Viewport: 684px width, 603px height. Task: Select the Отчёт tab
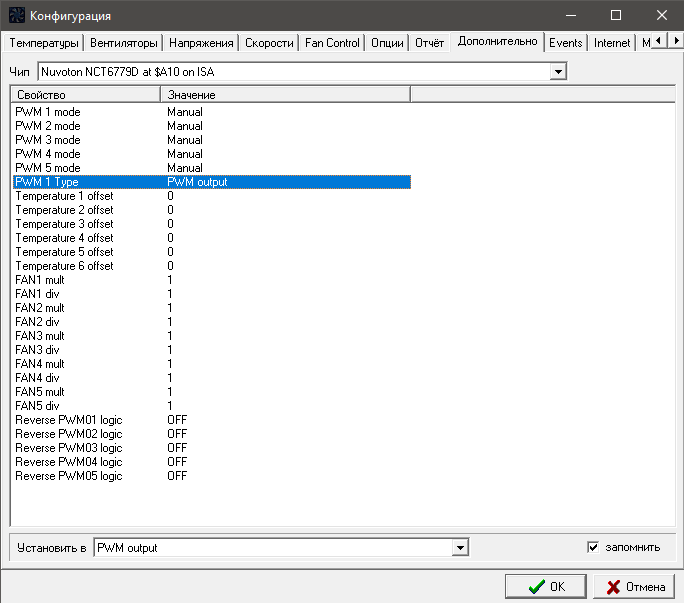(x=429, y=43)
